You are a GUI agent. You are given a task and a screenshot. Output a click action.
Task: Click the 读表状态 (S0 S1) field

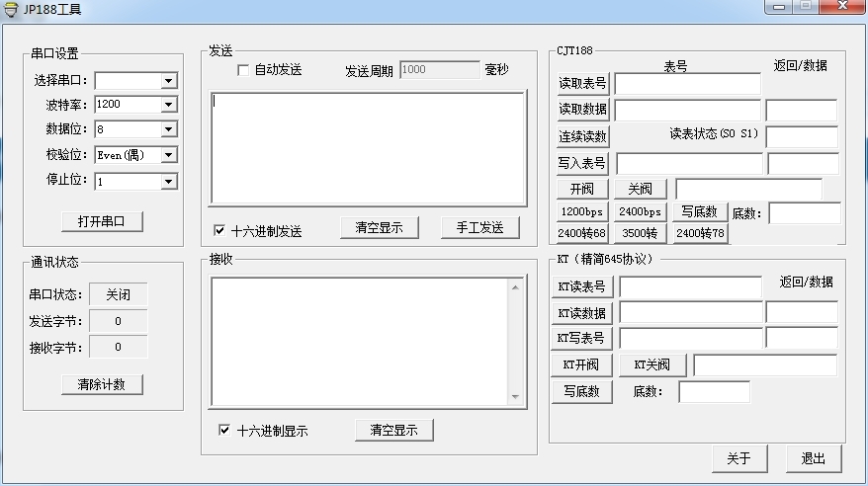(x=802, y=136)
